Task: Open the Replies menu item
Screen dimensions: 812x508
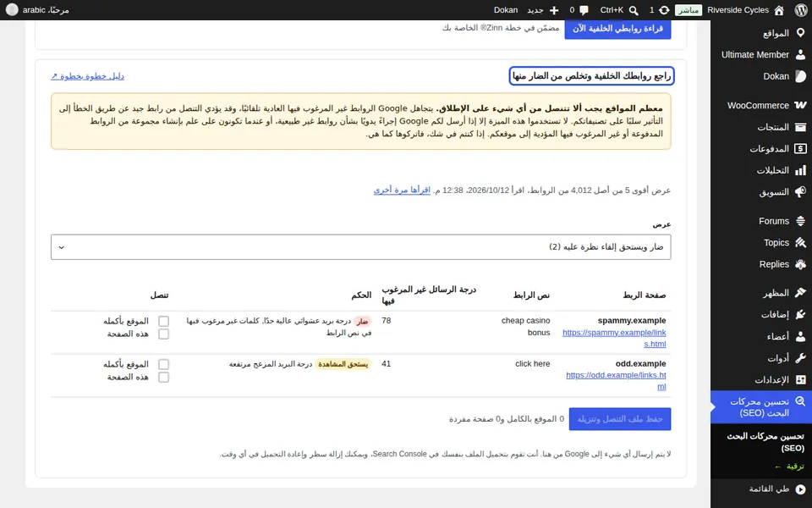Action: coord(761,264)
